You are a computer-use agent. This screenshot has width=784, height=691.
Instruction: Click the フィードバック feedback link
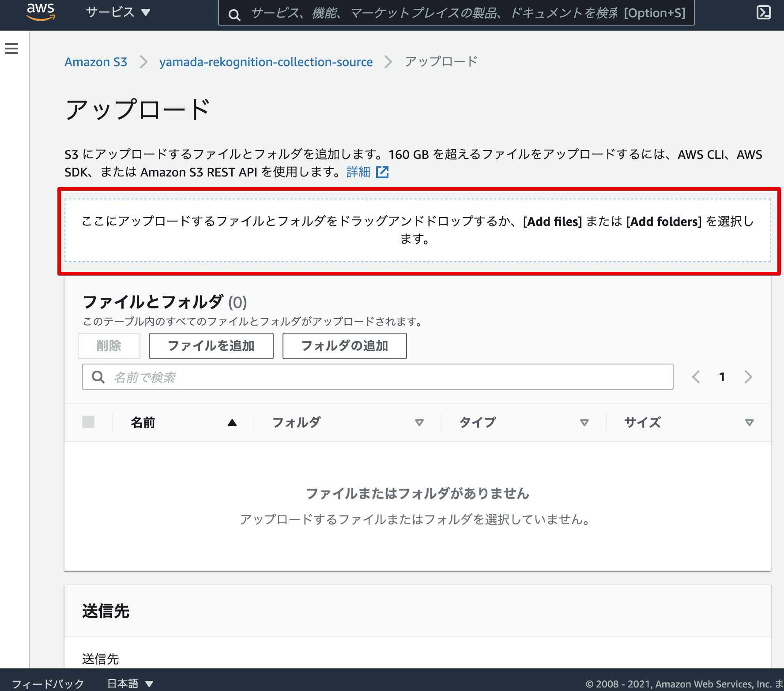[48, 683]
